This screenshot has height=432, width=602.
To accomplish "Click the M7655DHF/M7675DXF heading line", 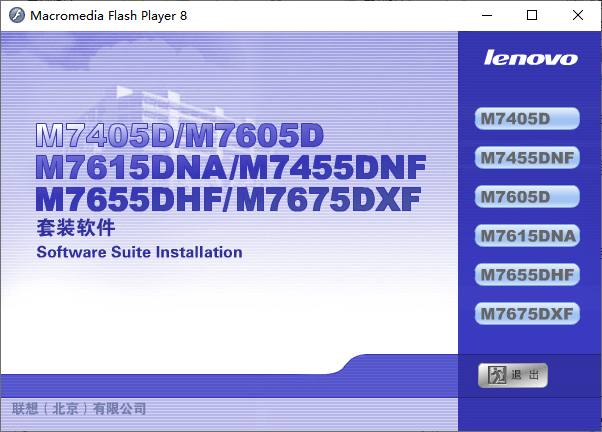I will coord(228,197).
